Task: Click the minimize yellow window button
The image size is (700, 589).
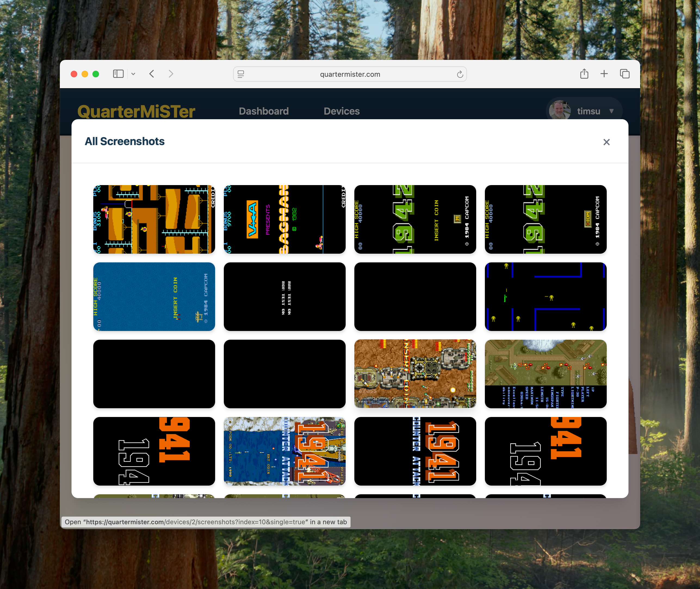Action: pos(85,74)
